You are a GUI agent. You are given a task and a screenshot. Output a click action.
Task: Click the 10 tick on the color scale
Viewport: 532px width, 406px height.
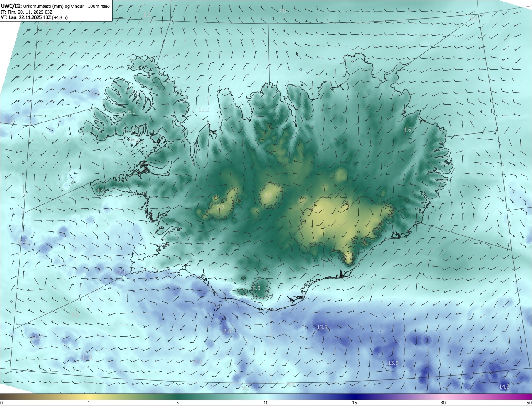click(266, 403)
